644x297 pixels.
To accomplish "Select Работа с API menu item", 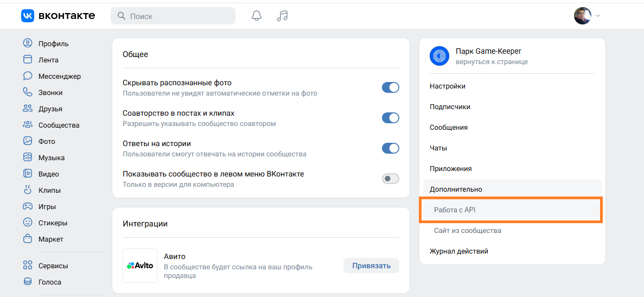I will (x=455, y=210).
